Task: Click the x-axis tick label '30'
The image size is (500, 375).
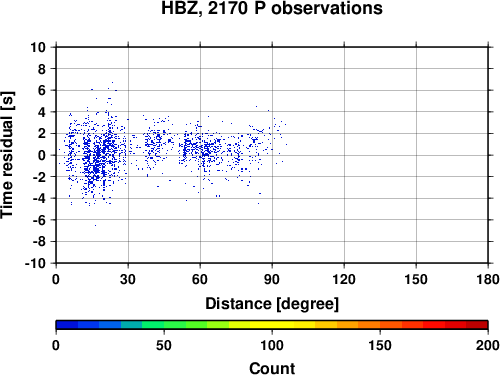Action: tap(128, 279)
